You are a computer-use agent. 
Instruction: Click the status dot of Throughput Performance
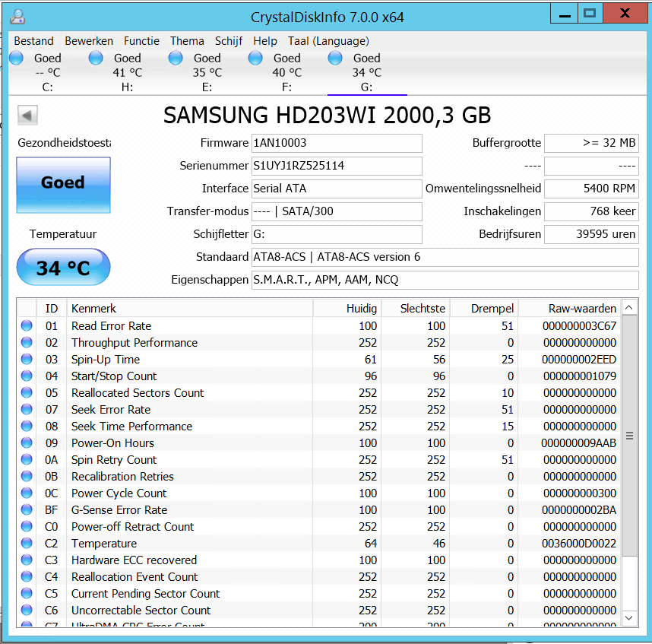[27, 342]
